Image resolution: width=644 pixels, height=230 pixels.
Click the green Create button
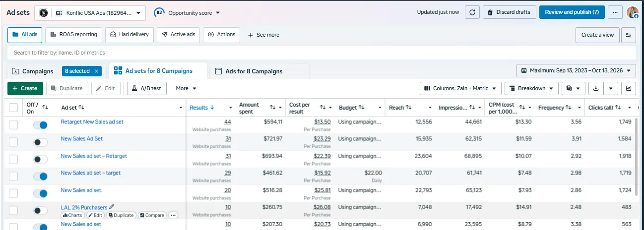click(x=25, y=88)
